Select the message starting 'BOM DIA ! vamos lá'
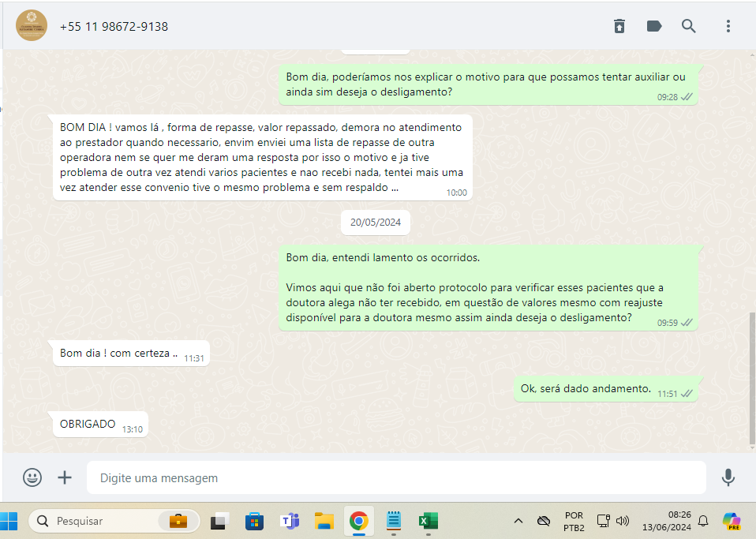The width and height of the screenshot is (756, 539). (263, 157)
